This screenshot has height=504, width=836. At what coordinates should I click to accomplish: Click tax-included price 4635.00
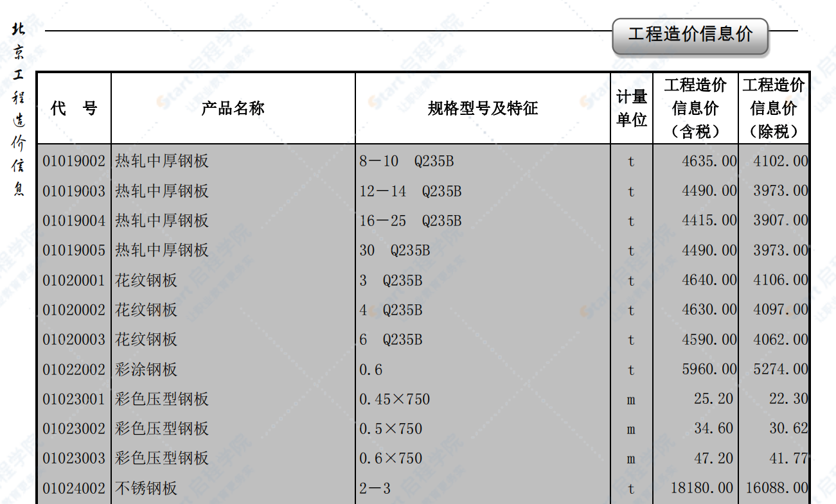[x=709, y=161]
